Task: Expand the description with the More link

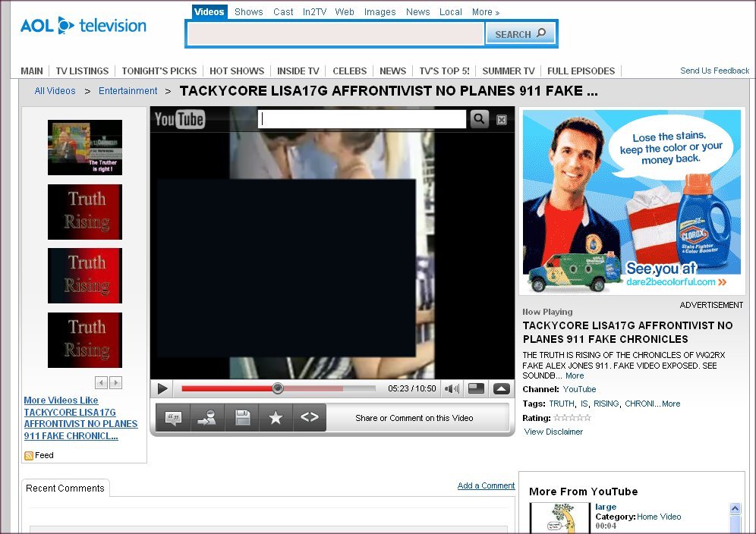Action: 575,375
